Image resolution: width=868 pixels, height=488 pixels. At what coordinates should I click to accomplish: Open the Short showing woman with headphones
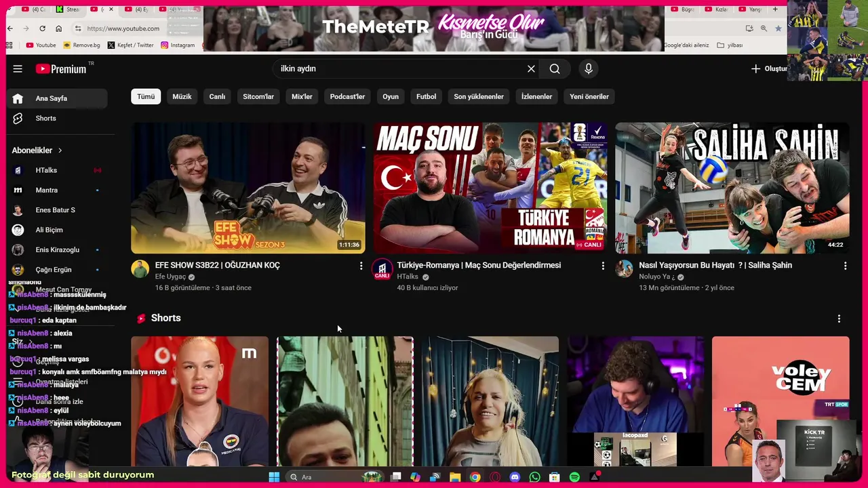tap(490, 401)
